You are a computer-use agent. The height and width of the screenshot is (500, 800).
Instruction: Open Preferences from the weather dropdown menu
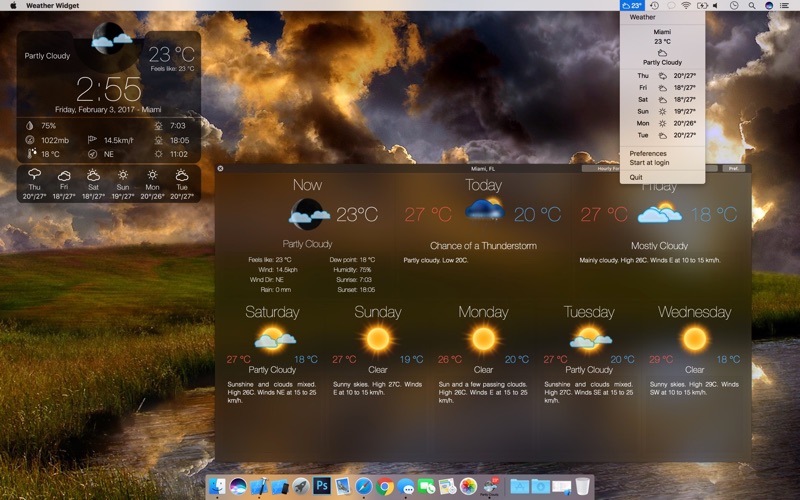tap(647, 153)
